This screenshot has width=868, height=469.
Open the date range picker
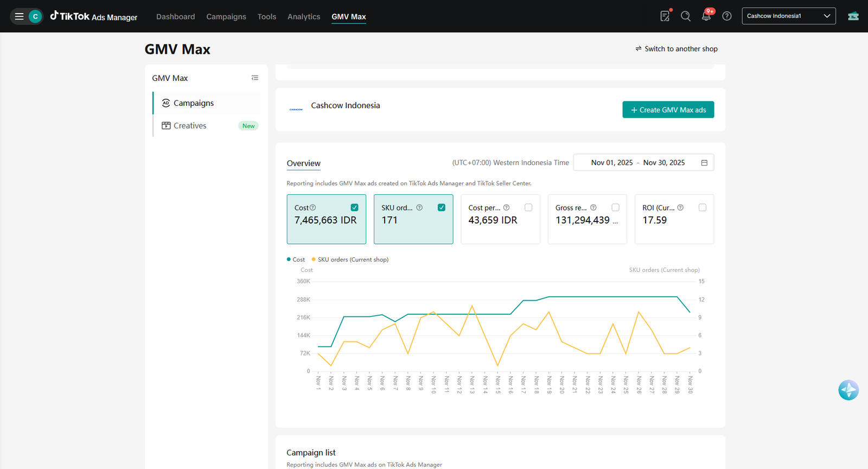(643, 163)
